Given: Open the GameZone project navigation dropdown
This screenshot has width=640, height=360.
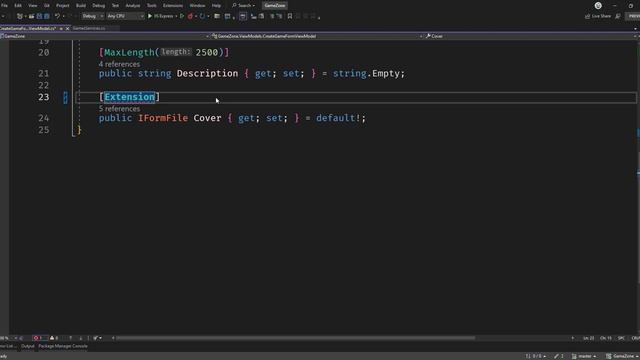Looking at the screenshot, I should click(x=104, y=36).
